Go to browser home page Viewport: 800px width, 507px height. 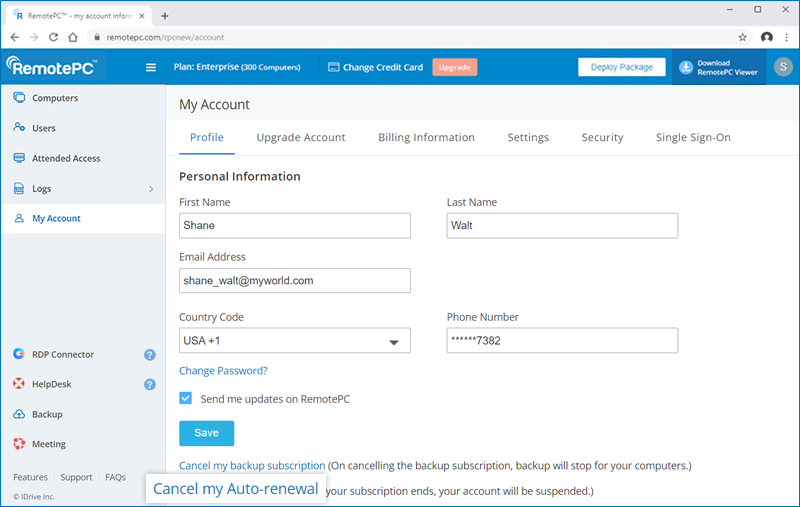73,37
